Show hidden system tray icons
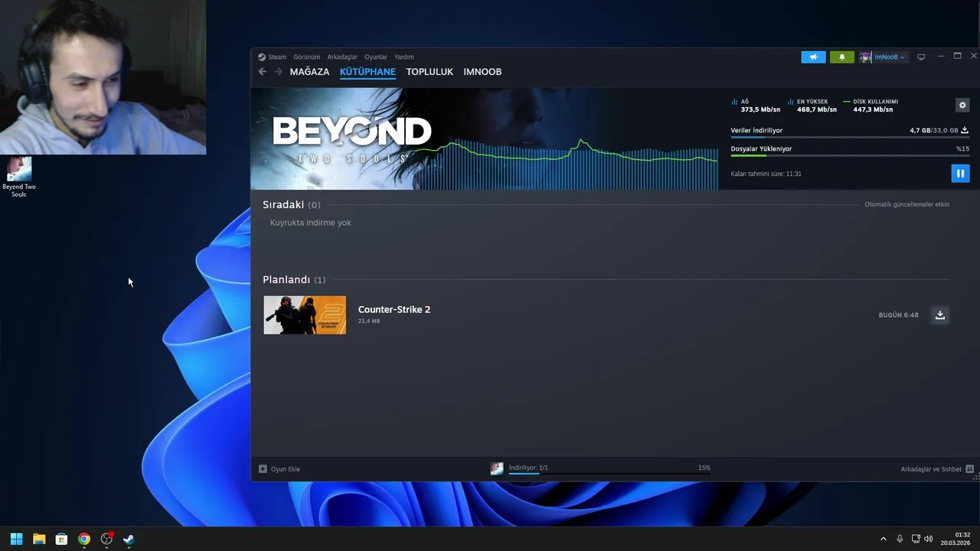 point(883,539)
